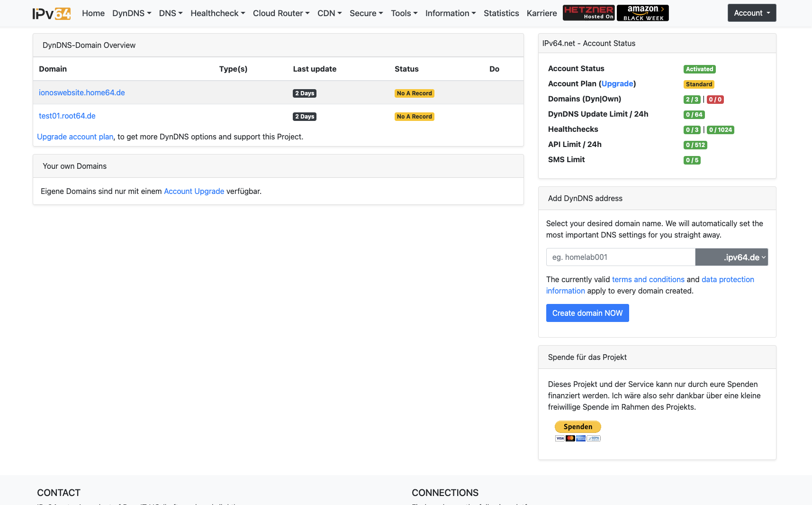
Task: Click the Activated account status badge
Action: tap(699, 69)
